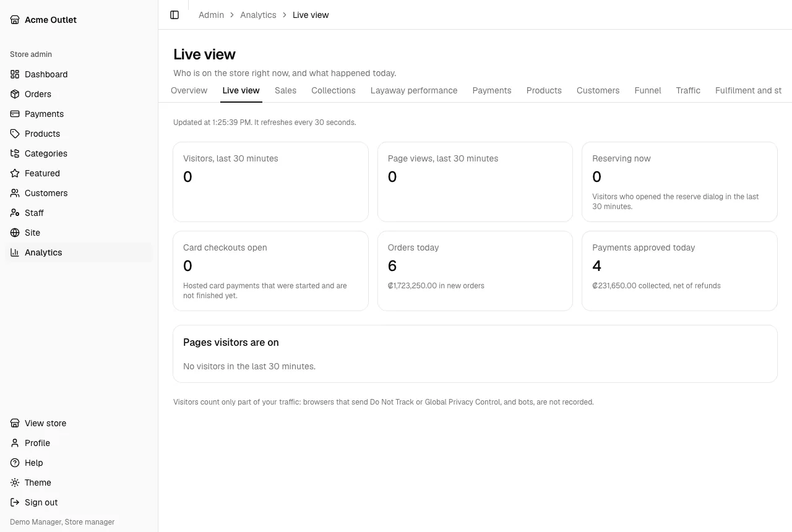Click the Staff person icon
The width and height of the screenshot is (792, 532).
(x=15, y=213)
